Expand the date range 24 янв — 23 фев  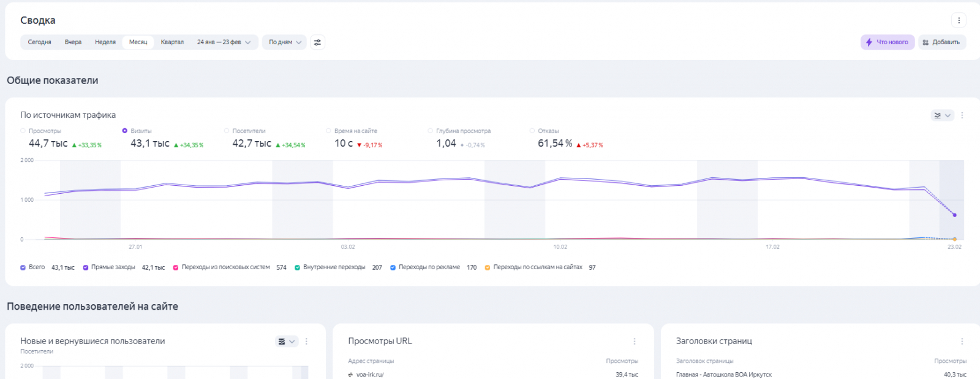click(x=224, y=42)
